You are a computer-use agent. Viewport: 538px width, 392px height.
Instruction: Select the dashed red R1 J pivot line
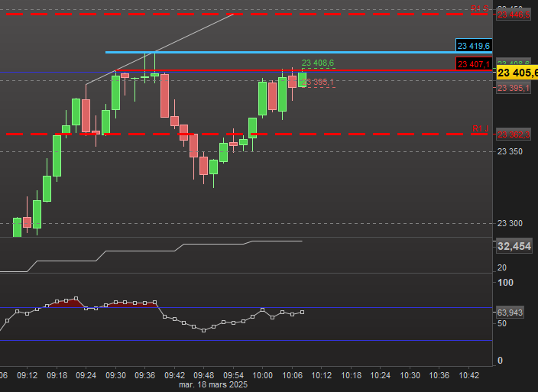[246, 134]
